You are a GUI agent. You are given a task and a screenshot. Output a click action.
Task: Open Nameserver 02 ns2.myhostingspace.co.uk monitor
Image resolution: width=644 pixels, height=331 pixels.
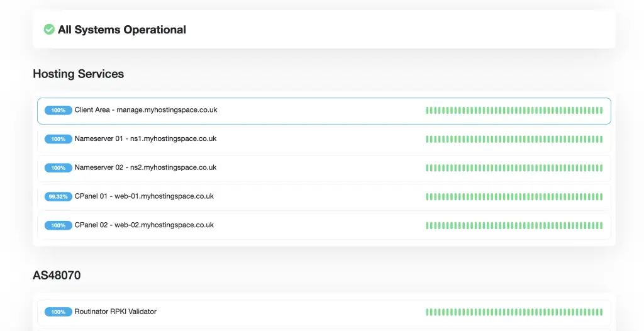coord(324,168)
